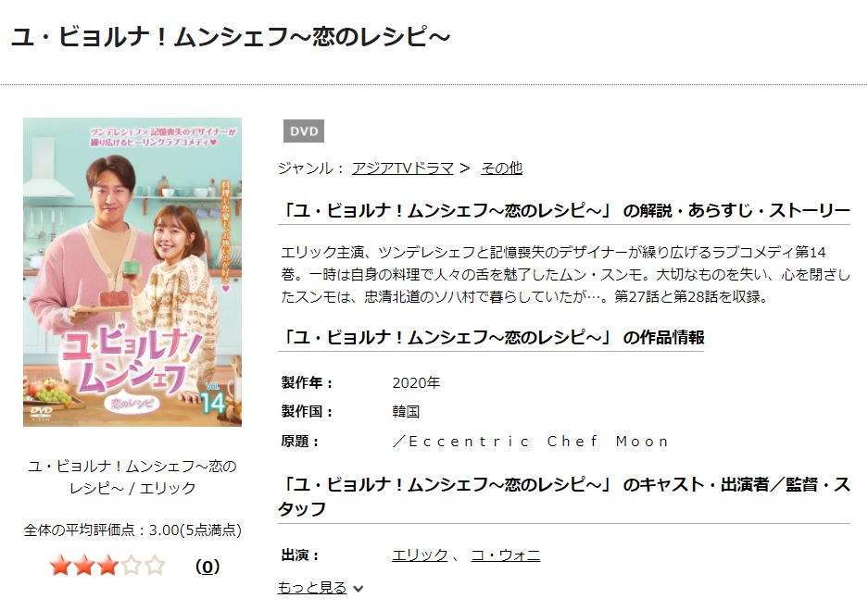868x611 pixels.
Task: Open the その他 genre link
Action: click(501, 168)
